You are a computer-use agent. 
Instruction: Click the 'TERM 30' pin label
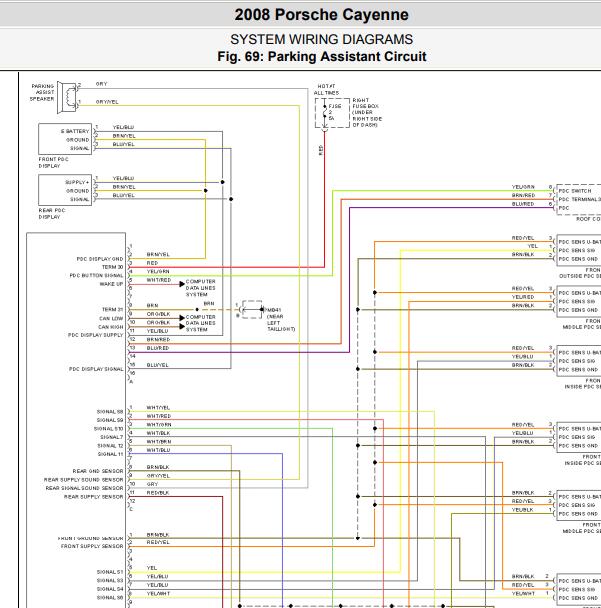point(112,267)
